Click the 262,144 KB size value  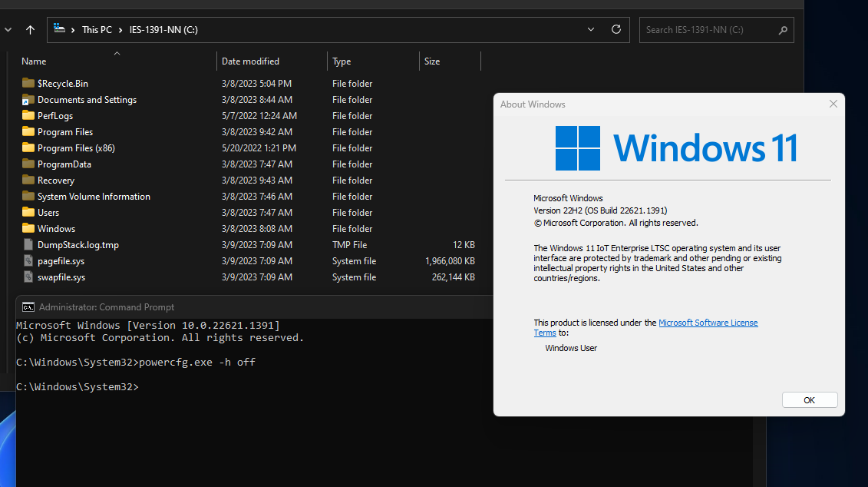coord(454,277)
